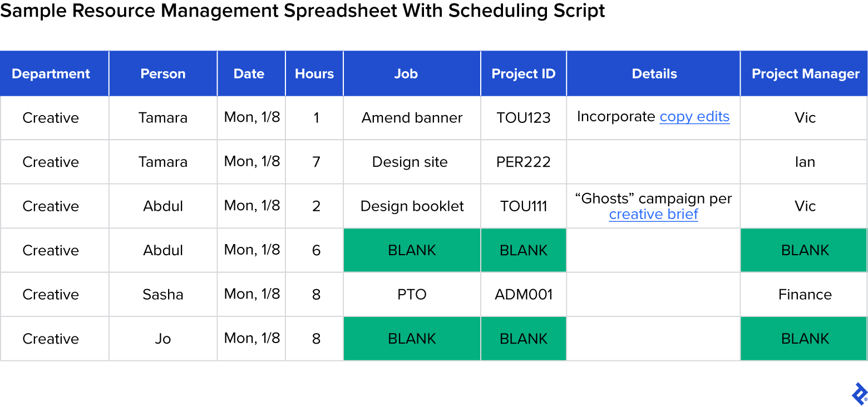Open the copy edits hyperlink
Screen dimensions: 868x407
[x=694, y=117]
